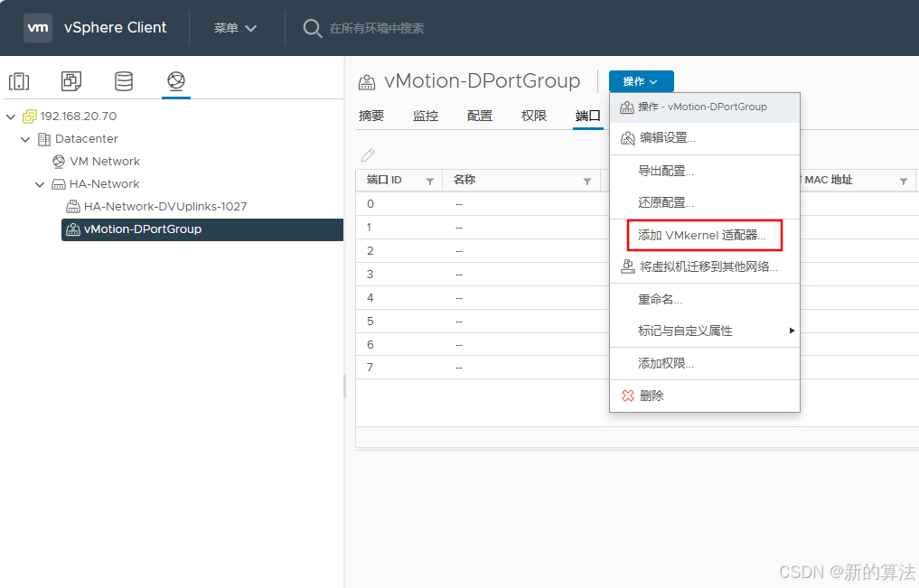Filter the MAC 地址 column
Screen dimensions: 919x588
pyautogui.click(x=903, y=181)
